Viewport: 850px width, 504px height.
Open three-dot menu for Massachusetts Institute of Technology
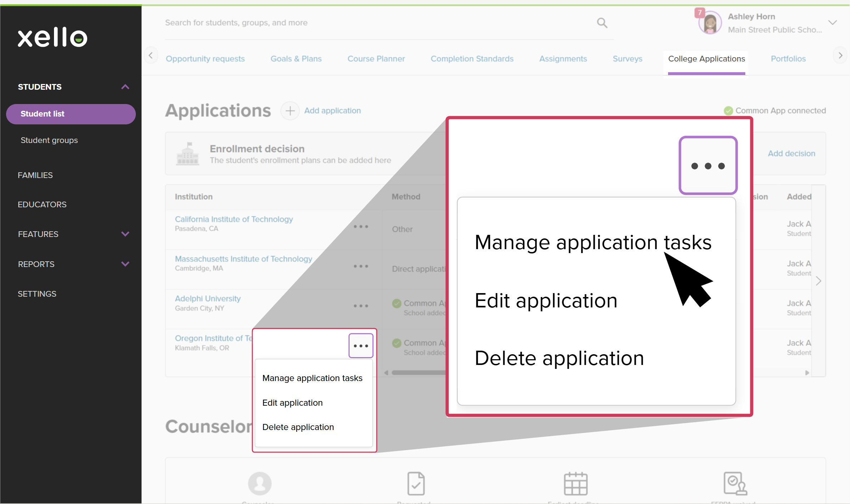pos(361,266)
